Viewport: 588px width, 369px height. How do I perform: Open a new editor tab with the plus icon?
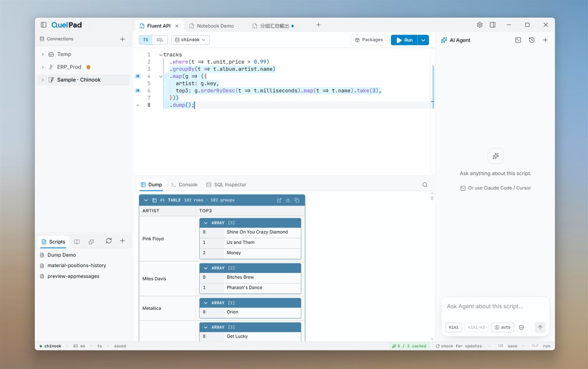click(x=319, y=25)
